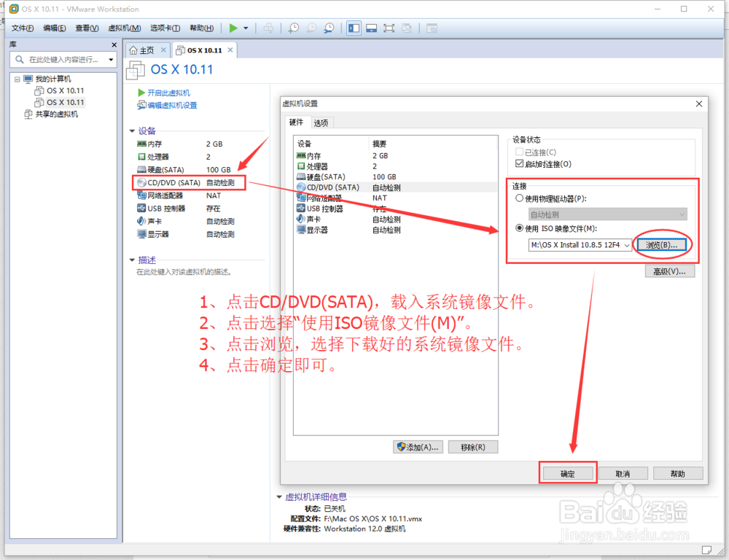The width and height of the screenshot is (729, 560).
Task: Select 使用 ISO 映像文件(M) radio button
Action: click(x=519, y=228)
